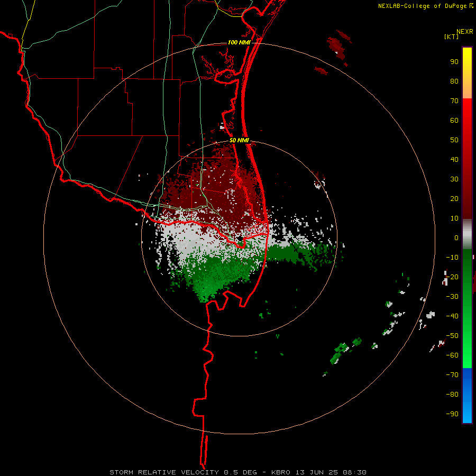Click the NEXR text above color scale
The image size is (476, 476).
[x=465, y=32]
